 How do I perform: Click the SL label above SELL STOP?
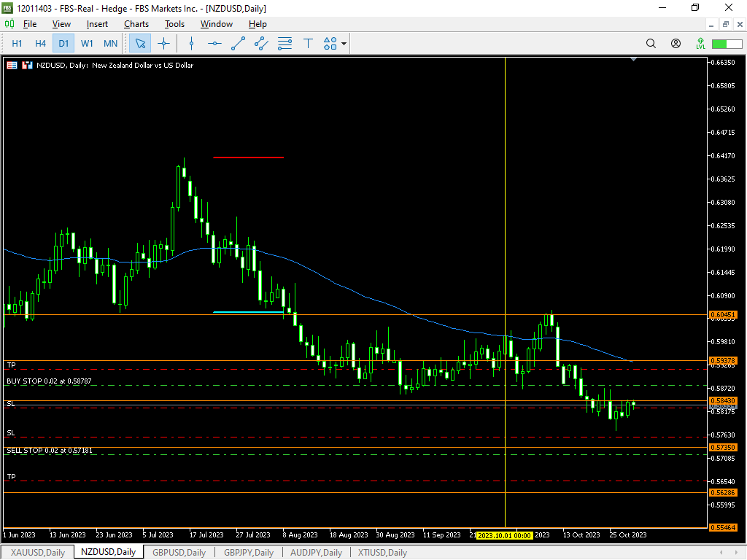tap(11, 433)
